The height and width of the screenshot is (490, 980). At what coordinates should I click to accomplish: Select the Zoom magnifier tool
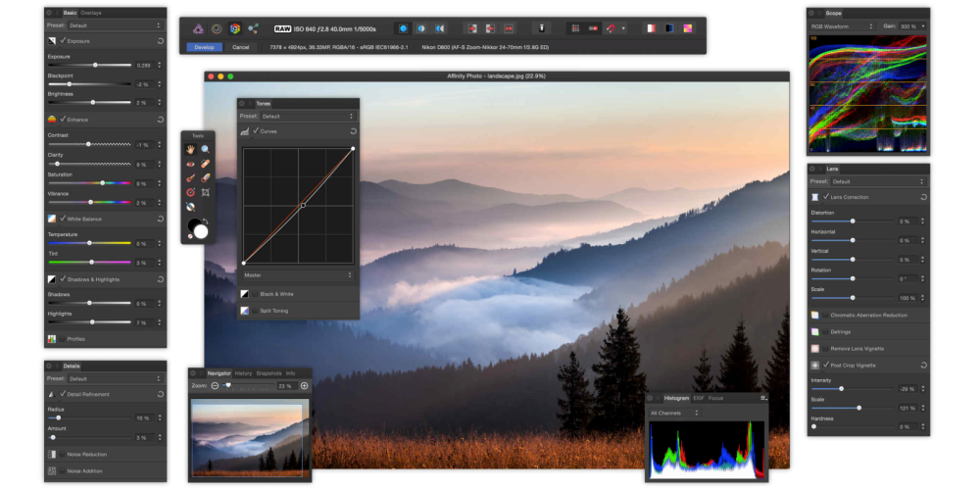[205, 150]
